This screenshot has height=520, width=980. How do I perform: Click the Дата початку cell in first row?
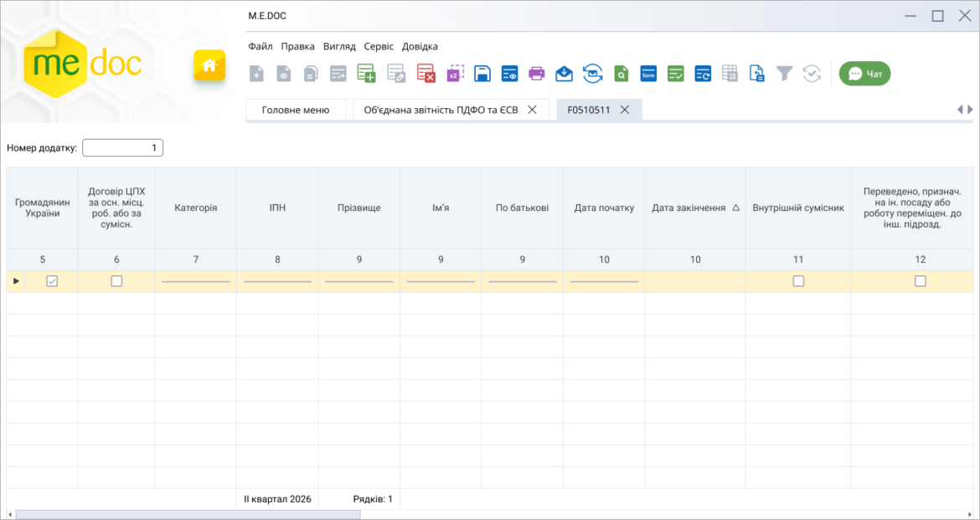(x=604, y=281)
